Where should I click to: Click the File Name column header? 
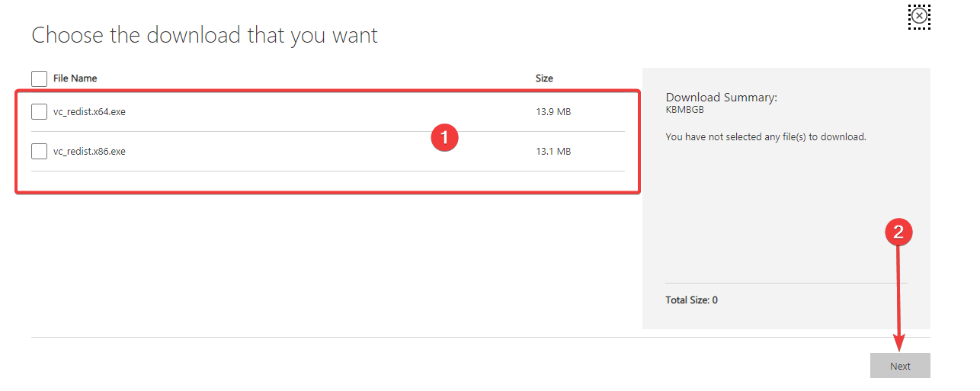[75, 79]
